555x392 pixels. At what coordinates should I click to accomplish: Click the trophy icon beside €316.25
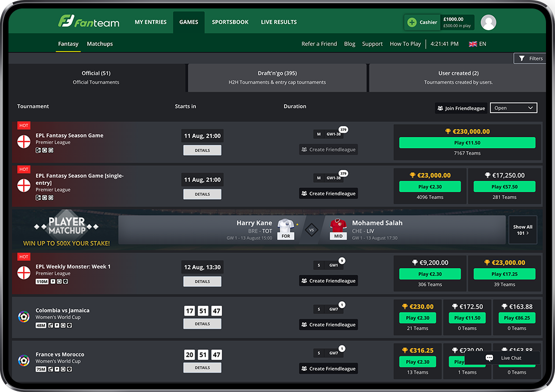pyautogui.click(x=405, y=350)
